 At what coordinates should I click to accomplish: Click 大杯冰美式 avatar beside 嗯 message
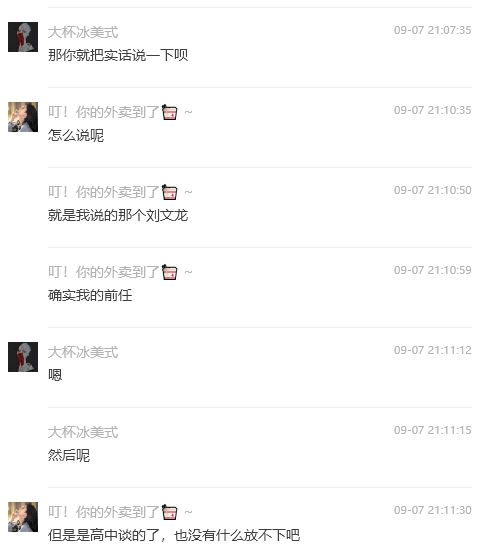tap(23, 357)
